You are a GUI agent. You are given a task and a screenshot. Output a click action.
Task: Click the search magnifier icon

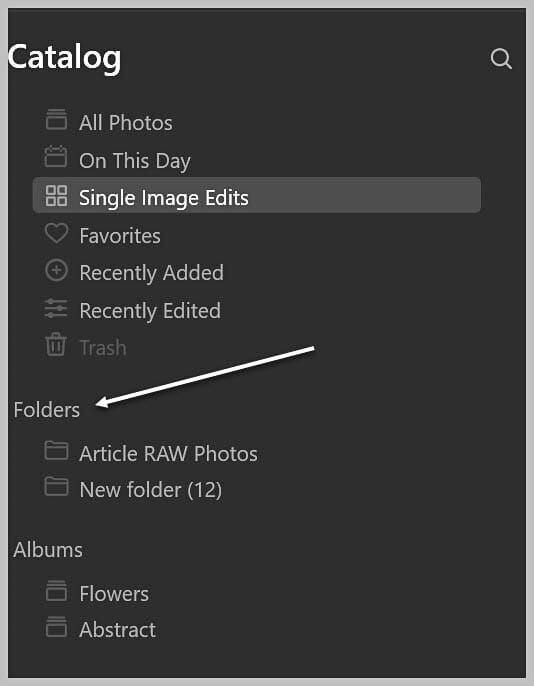pos(501,59)
